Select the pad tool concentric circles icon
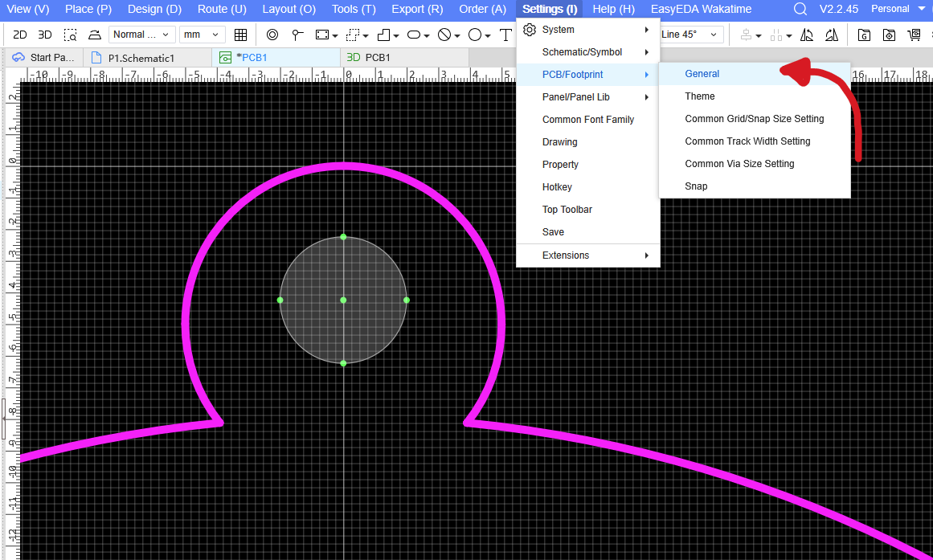The height and width of the screenshot is (560, 933). (272, 35)
